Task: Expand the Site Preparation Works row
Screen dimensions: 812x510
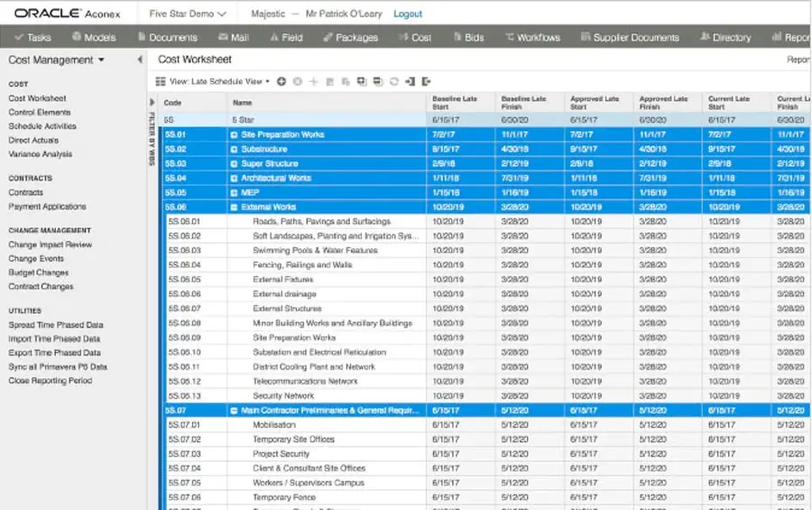Action: 234,134
